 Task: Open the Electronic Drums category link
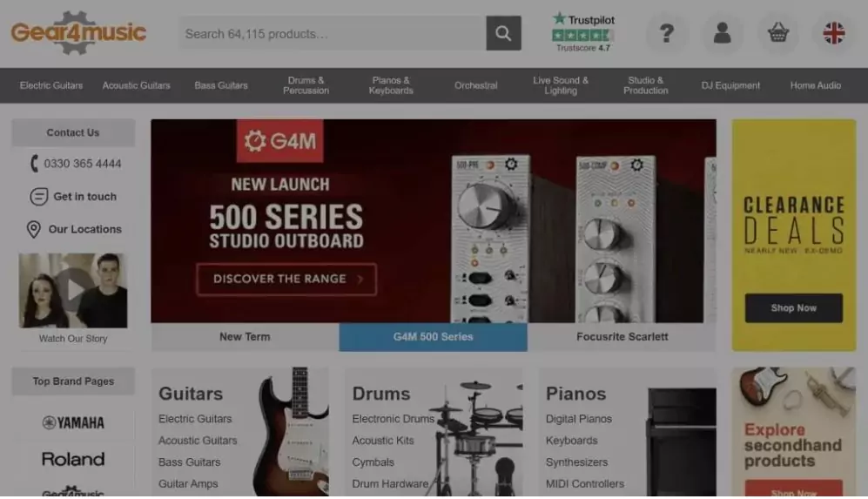click(393, 419)
